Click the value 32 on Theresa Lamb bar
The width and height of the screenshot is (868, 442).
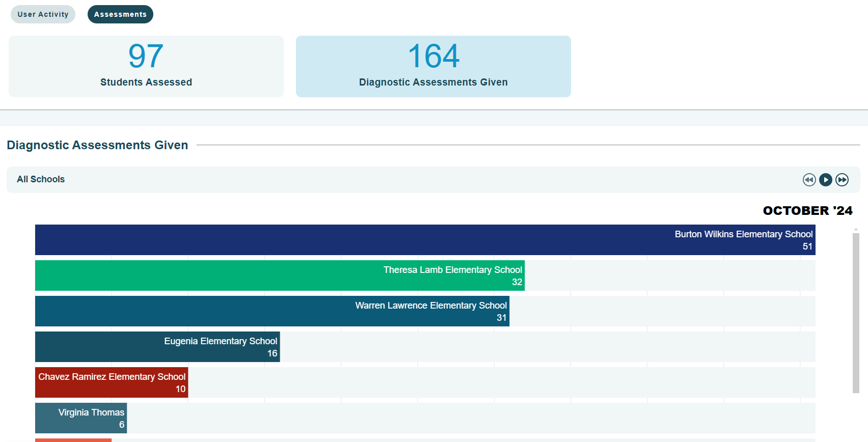coord(517,282)
